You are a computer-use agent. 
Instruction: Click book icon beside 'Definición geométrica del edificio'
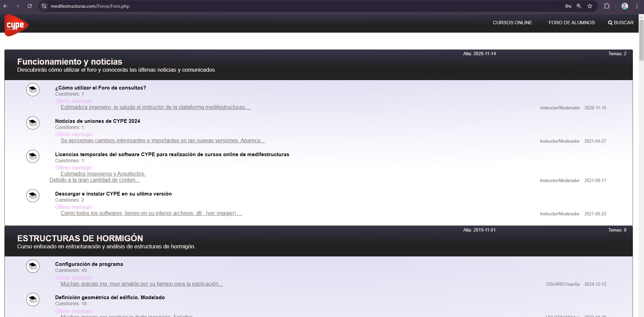[33, 300]
